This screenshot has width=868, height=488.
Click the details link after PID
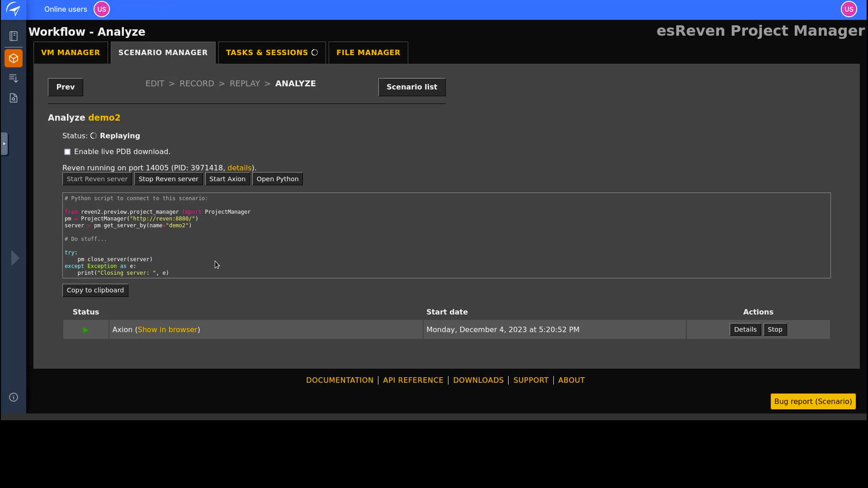point(239,168)
